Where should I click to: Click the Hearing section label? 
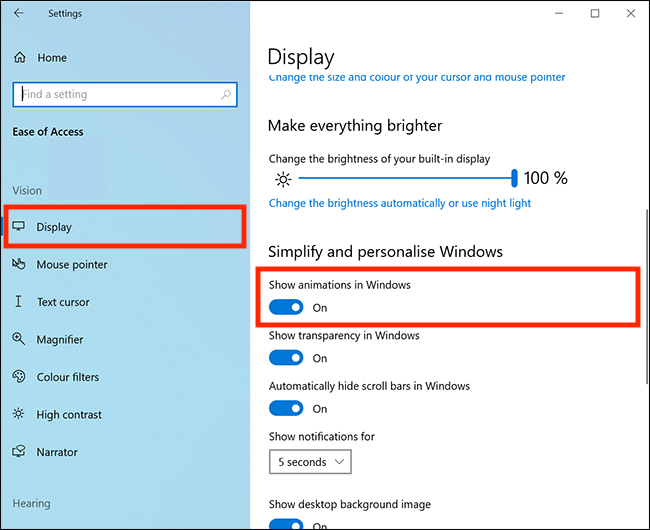[32, 503]
